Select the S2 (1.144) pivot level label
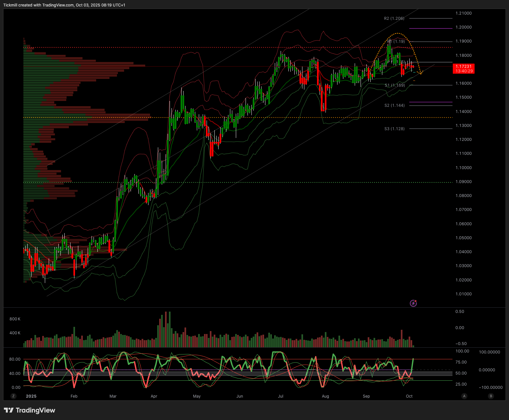 pyautogui.click(x=394, y=105)
